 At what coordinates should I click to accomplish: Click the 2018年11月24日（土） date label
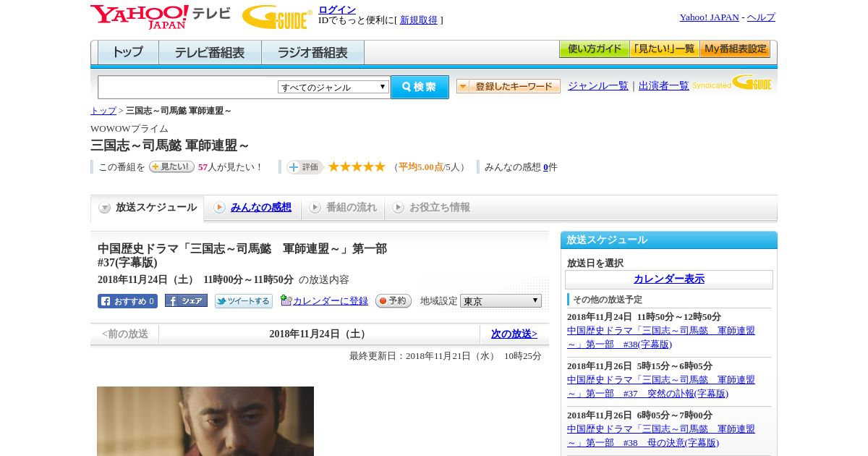[x=319, y=334]
